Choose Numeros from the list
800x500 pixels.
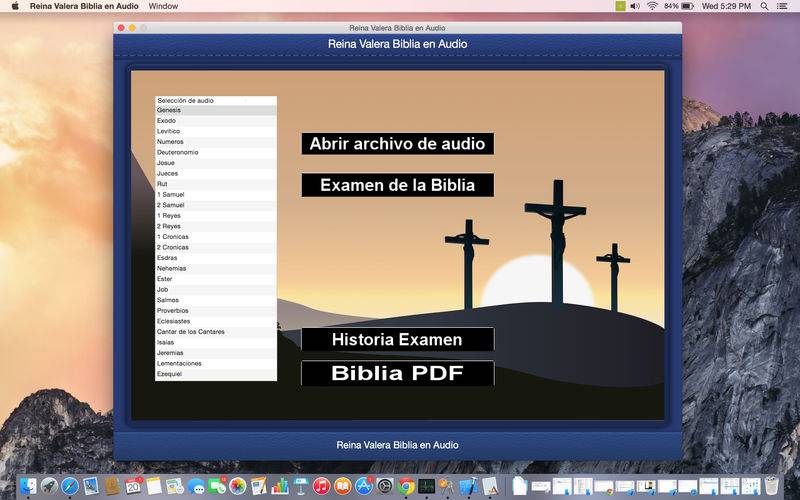[216, 142]
